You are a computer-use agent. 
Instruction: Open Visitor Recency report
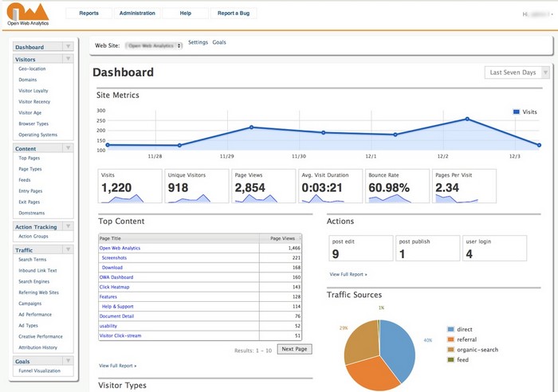tap(34, 102)
